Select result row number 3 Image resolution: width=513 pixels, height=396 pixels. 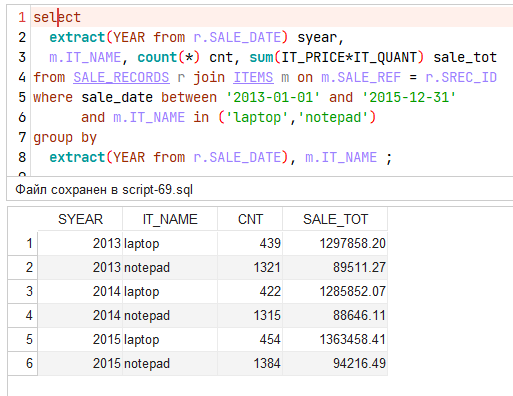[23, 291]
